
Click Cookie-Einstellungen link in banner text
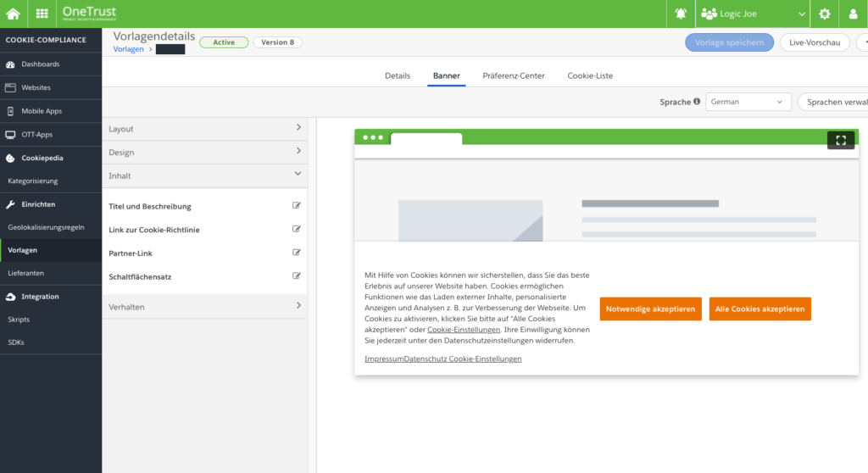(464, 330)
